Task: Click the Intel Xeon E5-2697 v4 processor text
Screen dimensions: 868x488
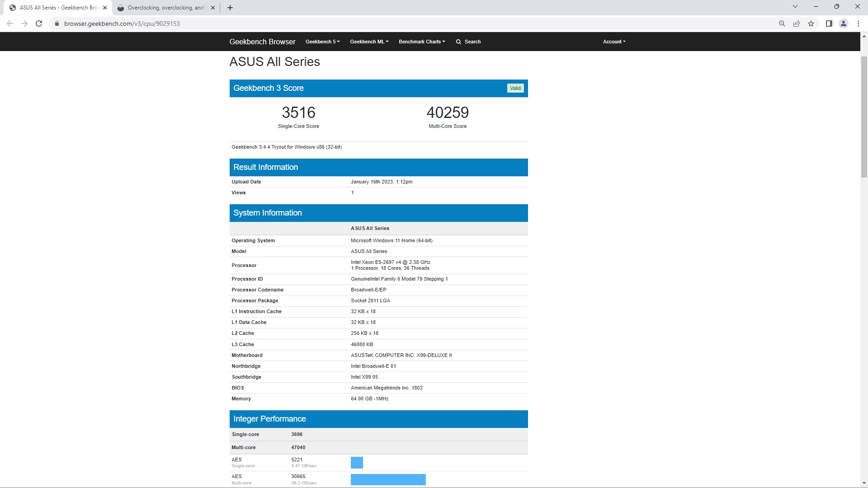Action: pos(391,262)
